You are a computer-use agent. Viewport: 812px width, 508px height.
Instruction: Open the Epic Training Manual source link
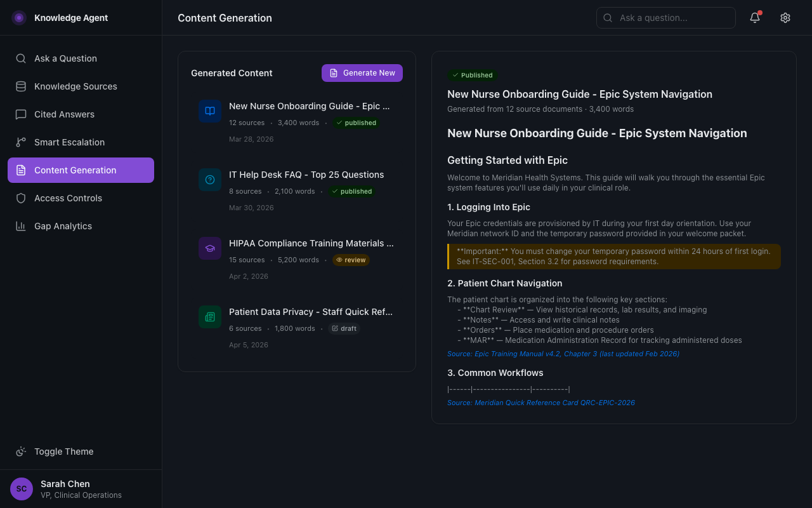click(563, 354)
